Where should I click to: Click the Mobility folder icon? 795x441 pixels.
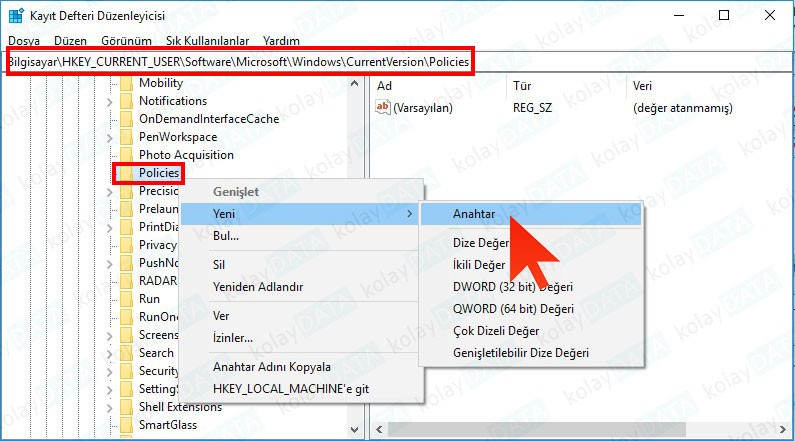coord(126,83)
